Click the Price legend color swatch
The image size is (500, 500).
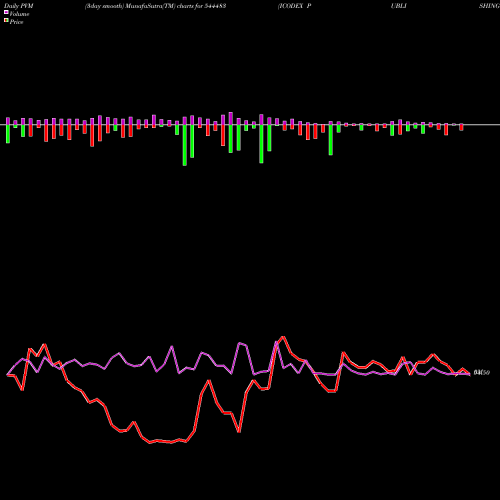6,20
